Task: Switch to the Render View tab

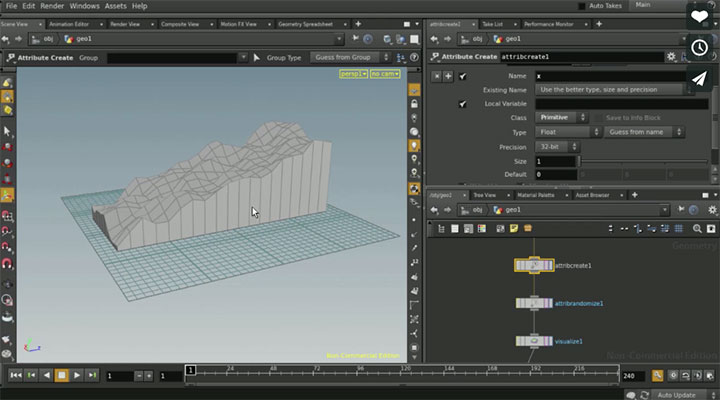Action: point(125,24)
